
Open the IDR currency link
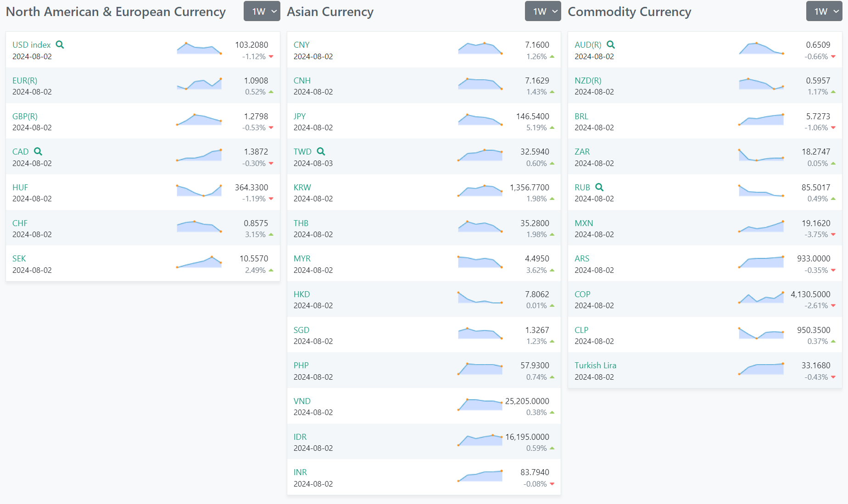click(x=300, y=437)
